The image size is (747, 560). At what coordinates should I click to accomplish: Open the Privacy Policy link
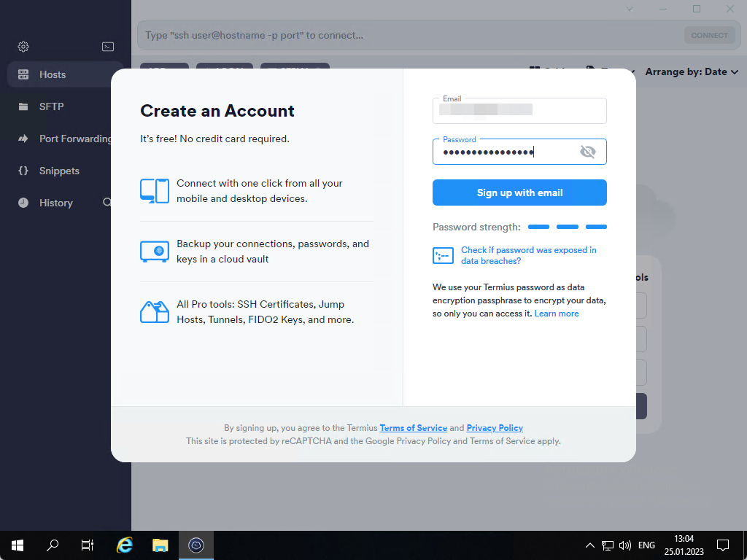495,428
